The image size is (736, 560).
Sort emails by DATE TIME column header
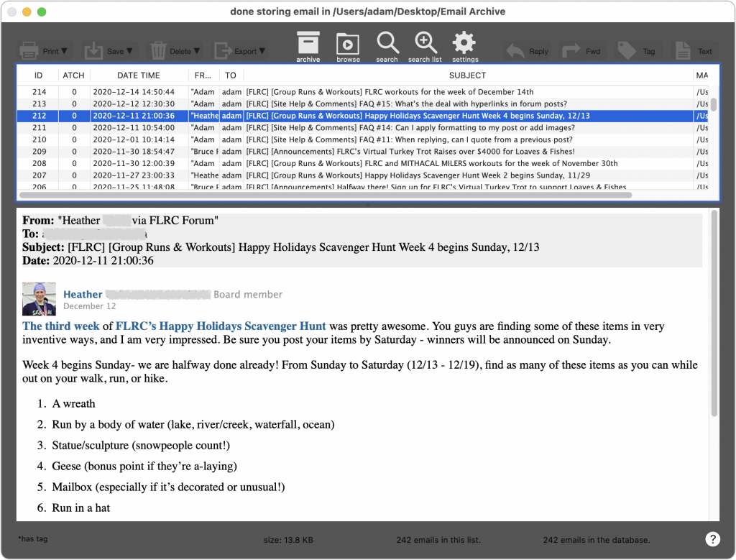tap(139, 75)
